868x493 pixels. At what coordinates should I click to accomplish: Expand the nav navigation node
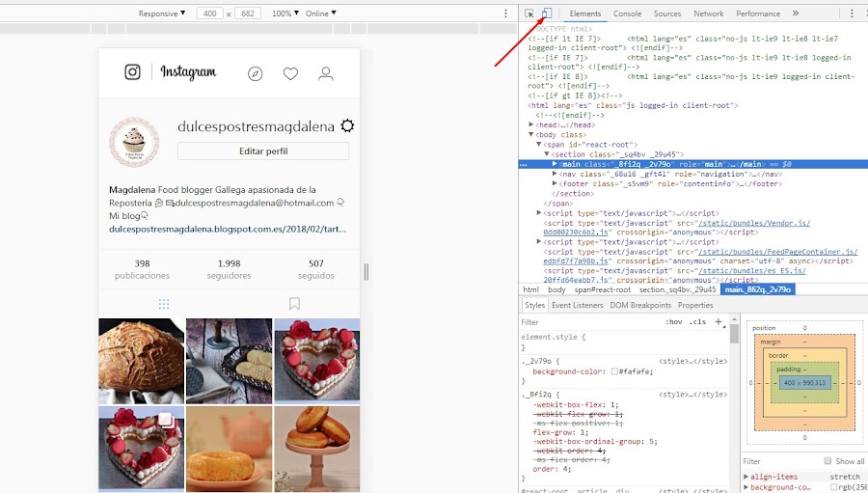pos(555,174)
